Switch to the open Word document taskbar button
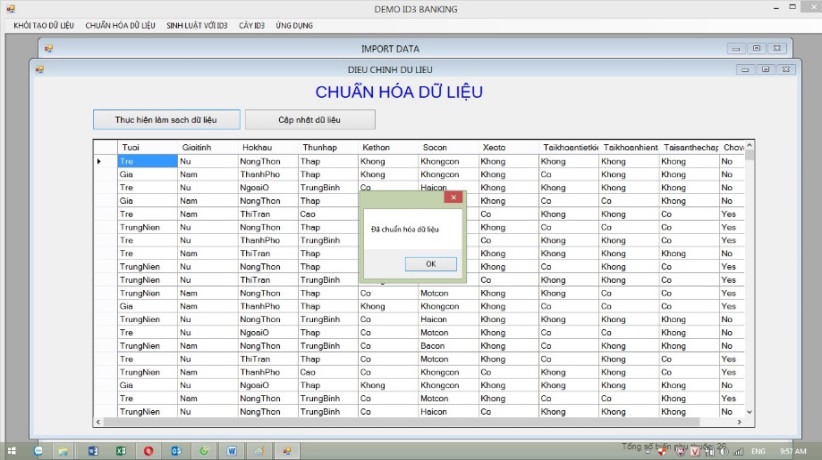This screenshot has width=822, height=460. click(x=231, y=451)
